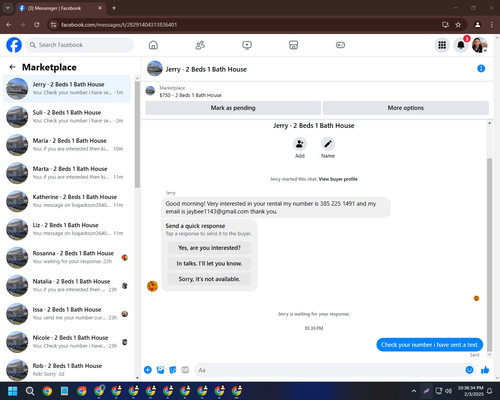Open the Issa 2 Beds 1 Bath House chat
This screenshot has height=400, width=500.
tap(67, 314)
